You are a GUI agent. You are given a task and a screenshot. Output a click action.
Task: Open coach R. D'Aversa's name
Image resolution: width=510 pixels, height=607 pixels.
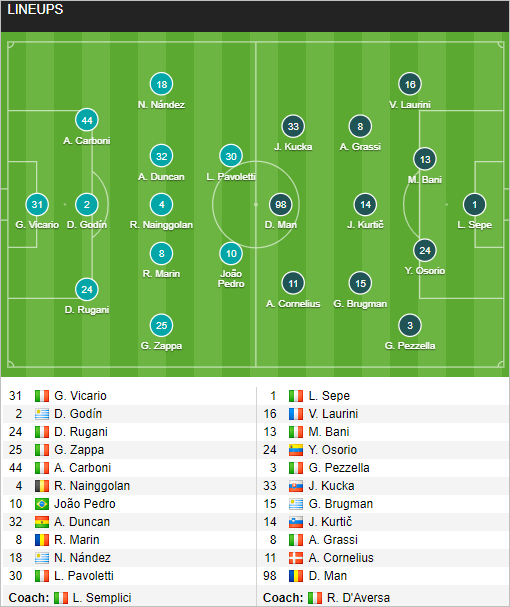tap(358, 598)
